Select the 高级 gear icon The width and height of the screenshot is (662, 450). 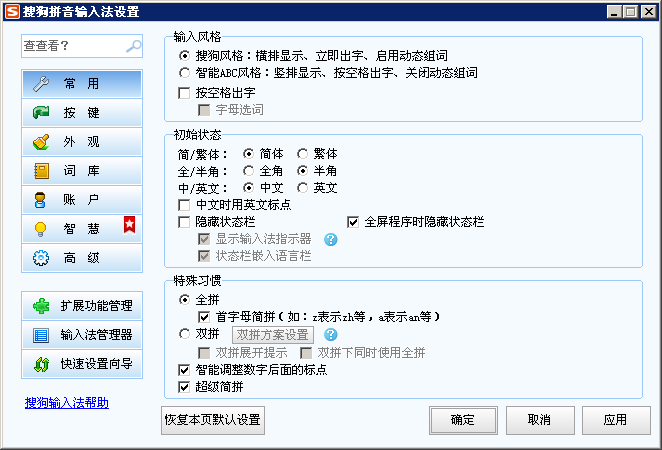coord(41,258)
